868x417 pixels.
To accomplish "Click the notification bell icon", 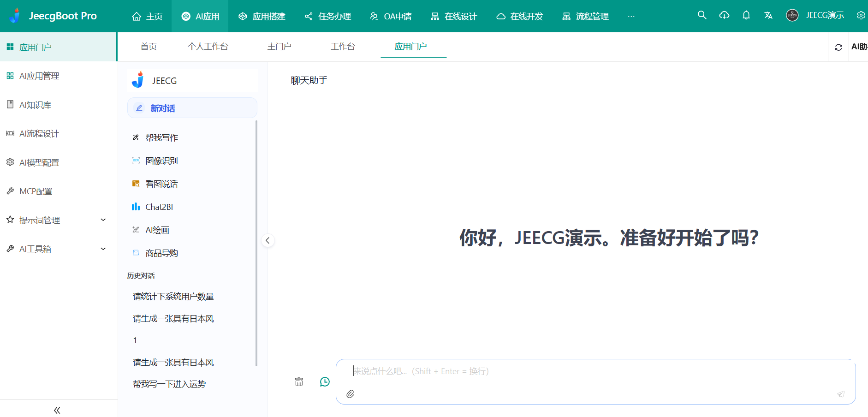I will [x=746, y=15].
